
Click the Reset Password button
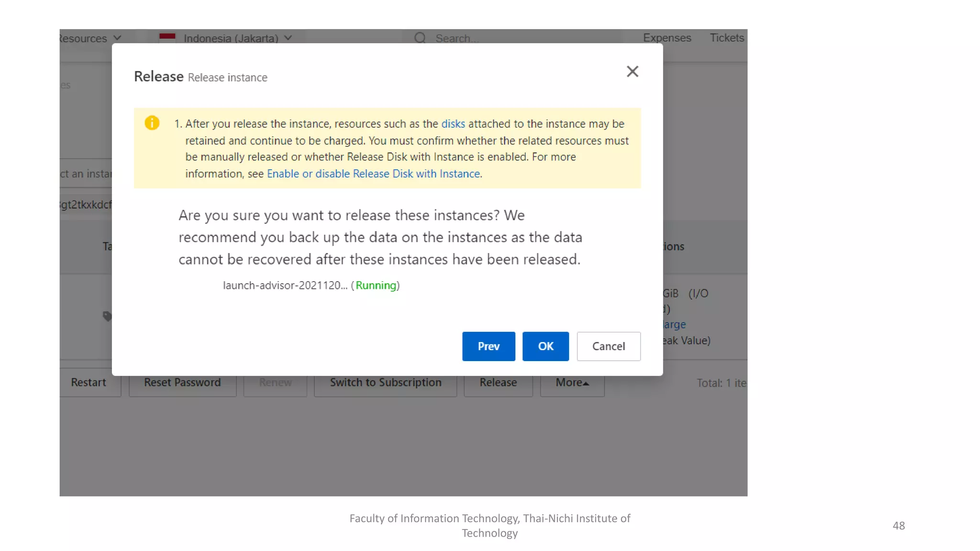coord(182,383)
